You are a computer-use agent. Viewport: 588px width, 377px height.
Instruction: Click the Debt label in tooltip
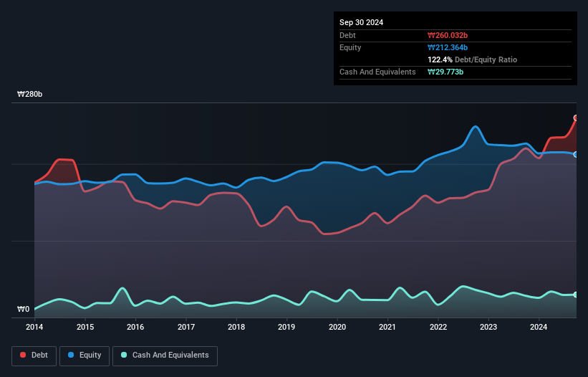347,35
